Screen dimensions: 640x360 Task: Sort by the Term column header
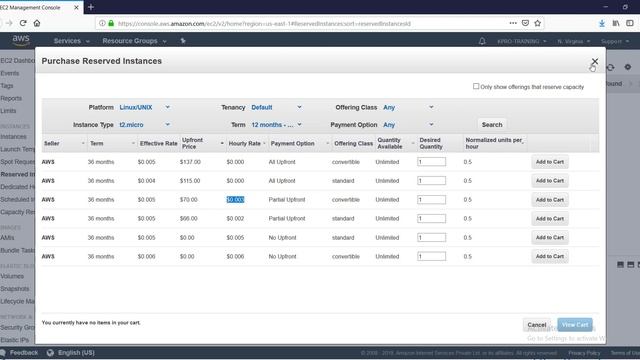pos(112,143)
